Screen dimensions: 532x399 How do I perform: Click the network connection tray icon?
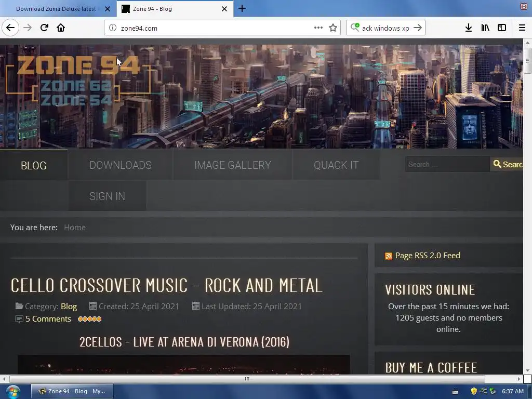pos(483,391)
